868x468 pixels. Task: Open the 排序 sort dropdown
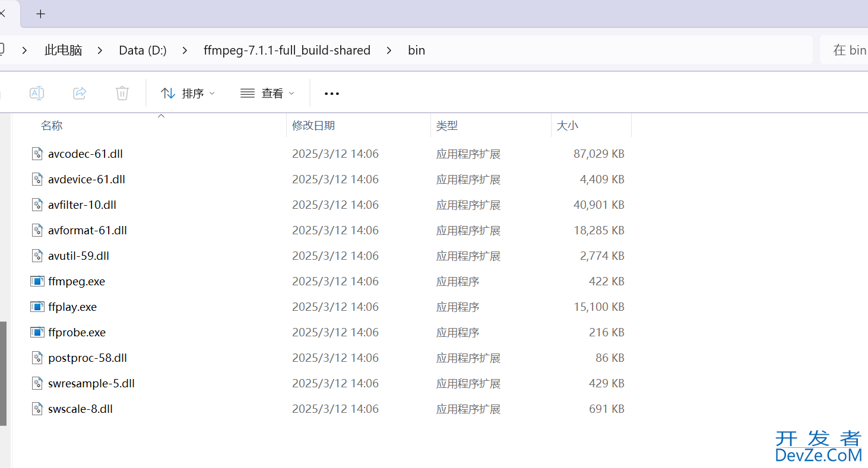coord(188,93)
